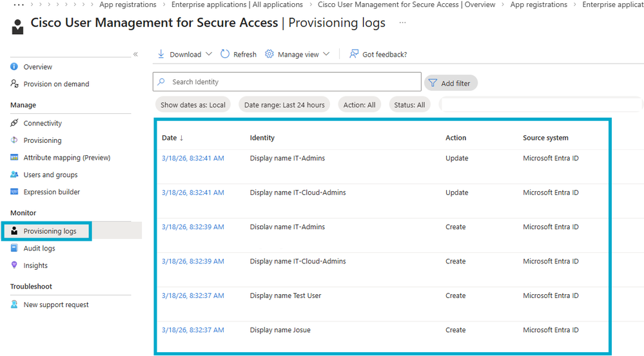Open Insights under Monitor
Viewport: 644px width, 356px height.
pos(35,265)
